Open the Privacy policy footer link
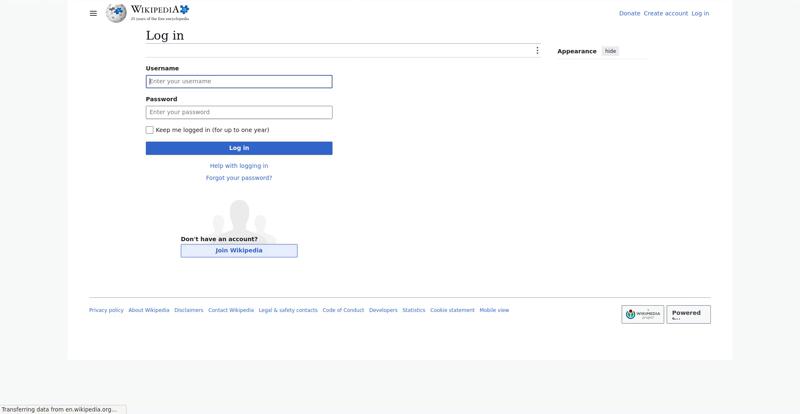800x414 pixels. (106, 310)
